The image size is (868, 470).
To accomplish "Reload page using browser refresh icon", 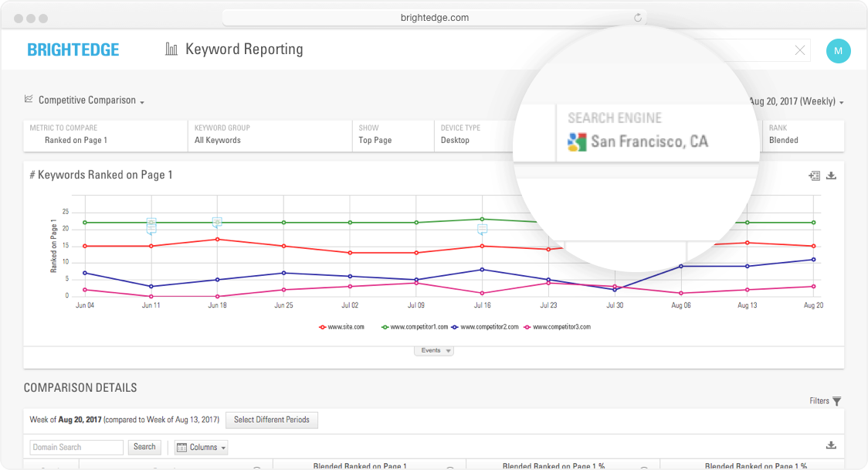I will (x=638, y=18).
